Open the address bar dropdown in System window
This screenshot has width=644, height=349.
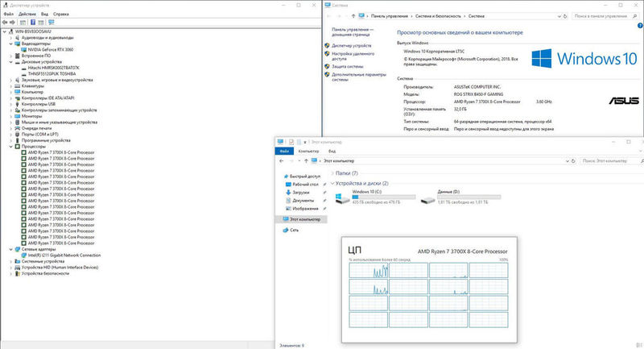click(559, 16)
